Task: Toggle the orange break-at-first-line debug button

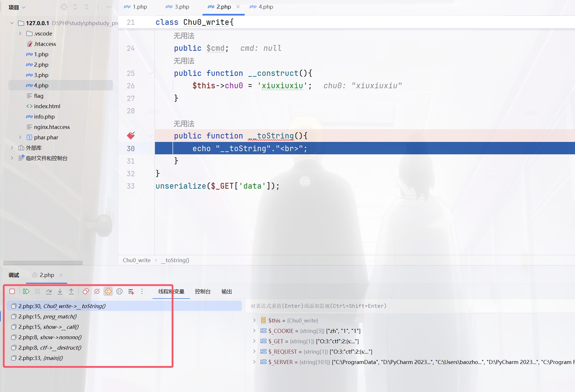Action: point(108,291)
